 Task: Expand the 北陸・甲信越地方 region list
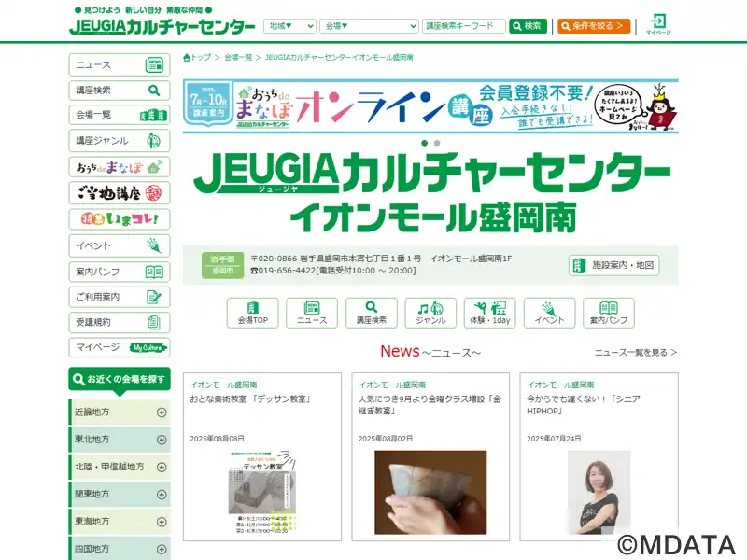(x=120, y=467)
